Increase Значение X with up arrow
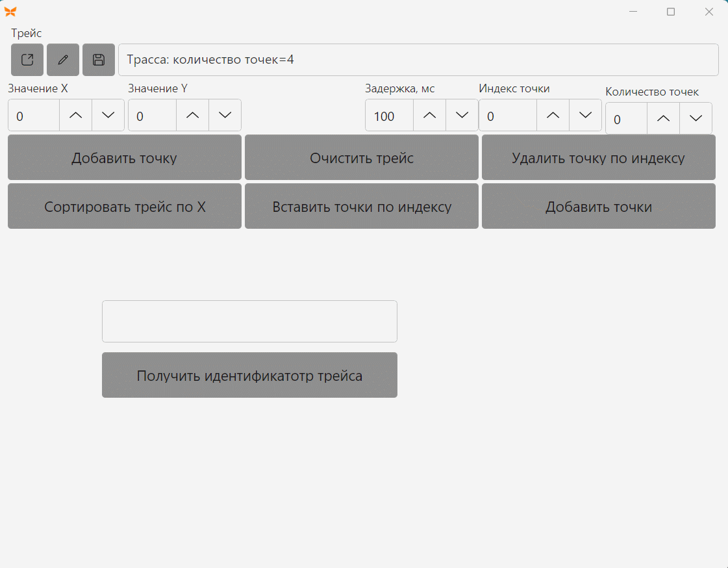 tap(76, 115)
